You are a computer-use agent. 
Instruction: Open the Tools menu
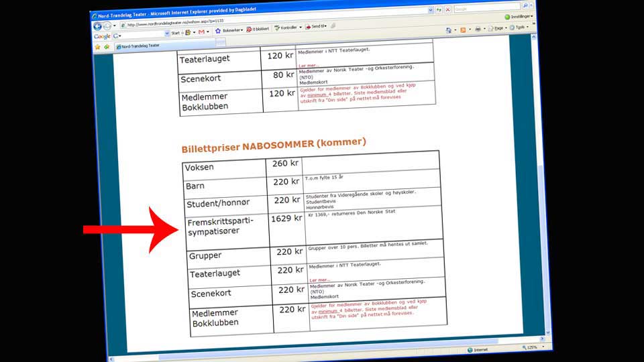(x=519, y=27)
